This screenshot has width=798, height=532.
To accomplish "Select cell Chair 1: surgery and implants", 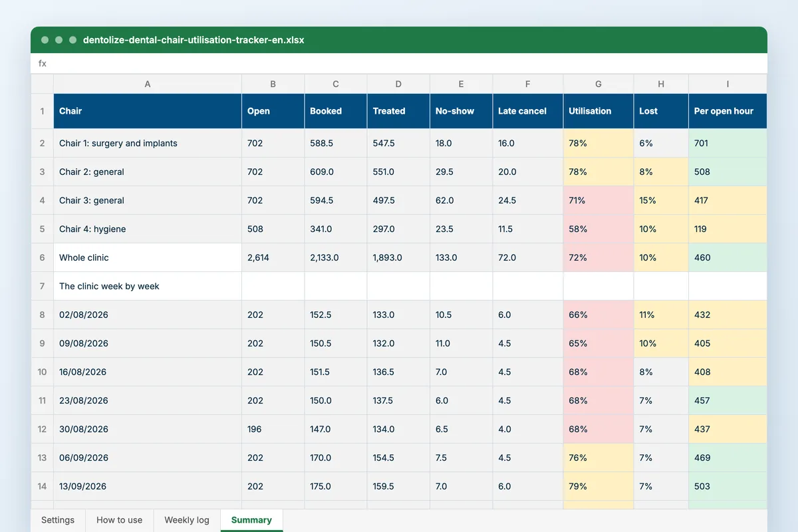I will coord(148,143).
